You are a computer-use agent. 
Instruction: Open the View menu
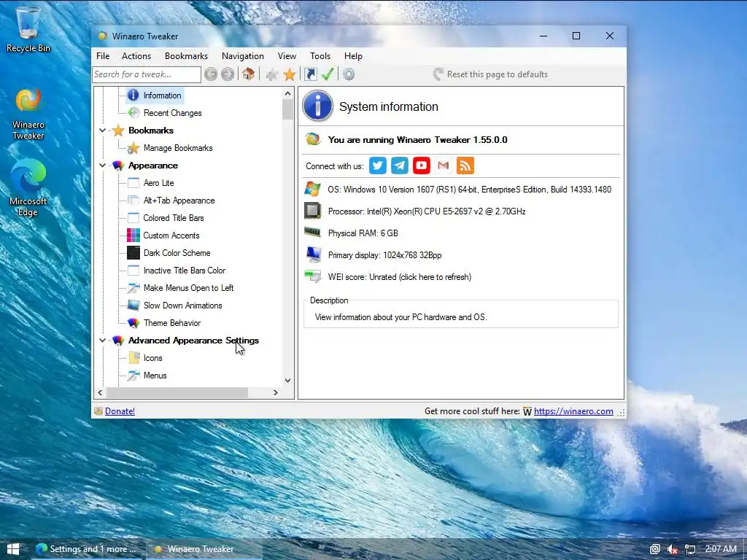pos(287,56)
